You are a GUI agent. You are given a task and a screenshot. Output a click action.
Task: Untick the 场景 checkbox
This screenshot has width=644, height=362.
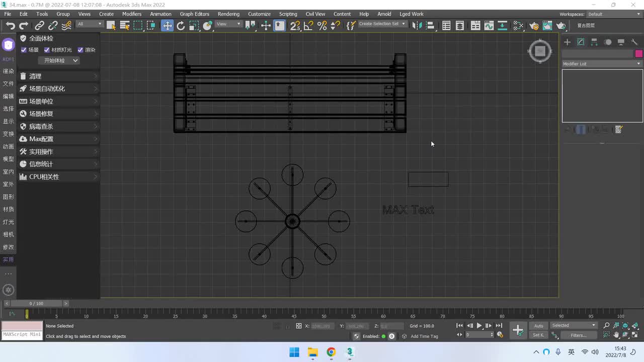24,50
